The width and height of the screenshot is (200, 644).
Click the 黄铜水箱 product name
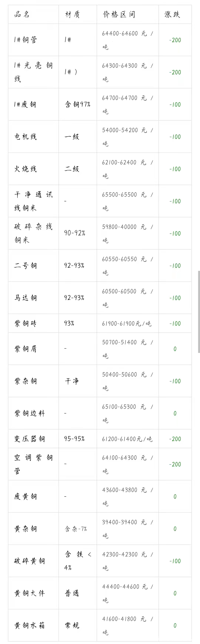point(29,625)
